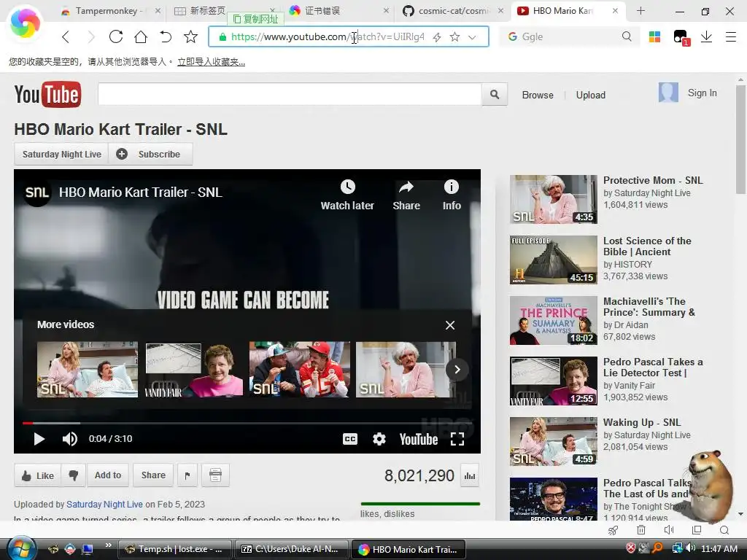
Task: Toggle fullscreen in the video player
Action: (457, 439)
